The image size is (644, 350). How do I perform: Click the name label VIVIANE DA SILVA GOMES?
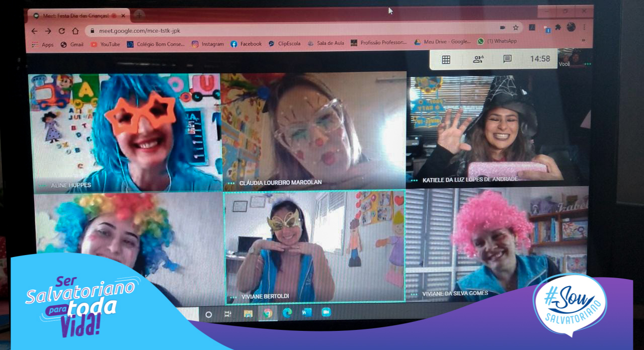pyautogui.click(x=455, y=293)
